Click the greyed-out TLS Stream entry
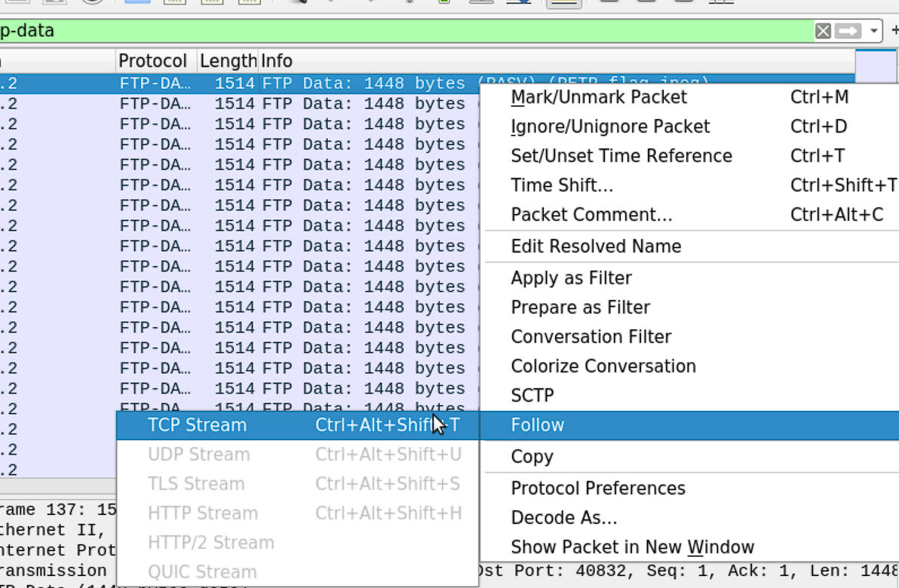This screenshot has height=588, width=899. coord(298,484)
